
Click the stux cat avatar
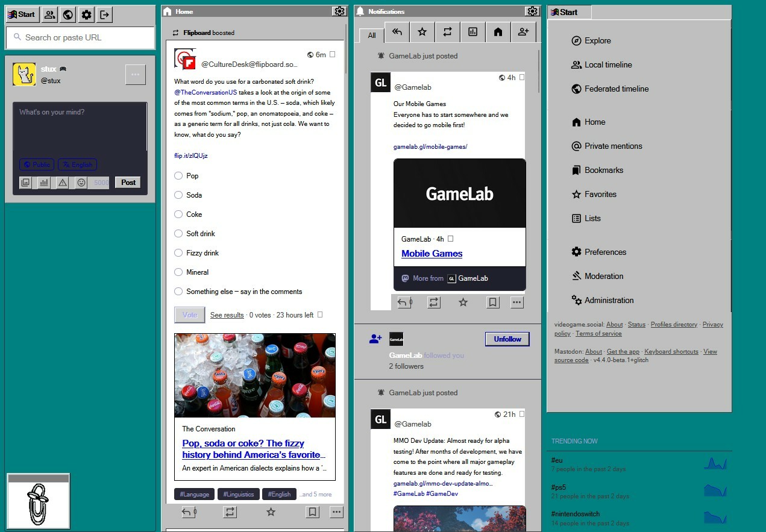pos(24,74)
